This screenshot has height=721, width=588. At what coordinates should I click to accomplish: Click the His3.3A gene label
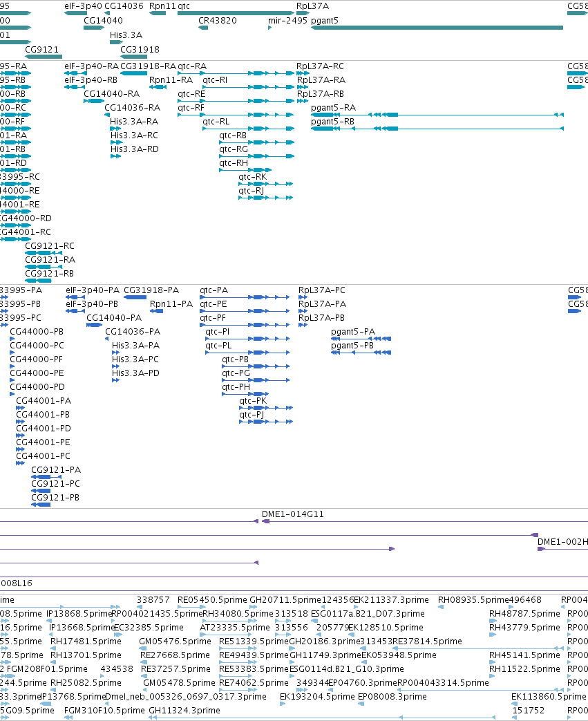coord(126,35)
